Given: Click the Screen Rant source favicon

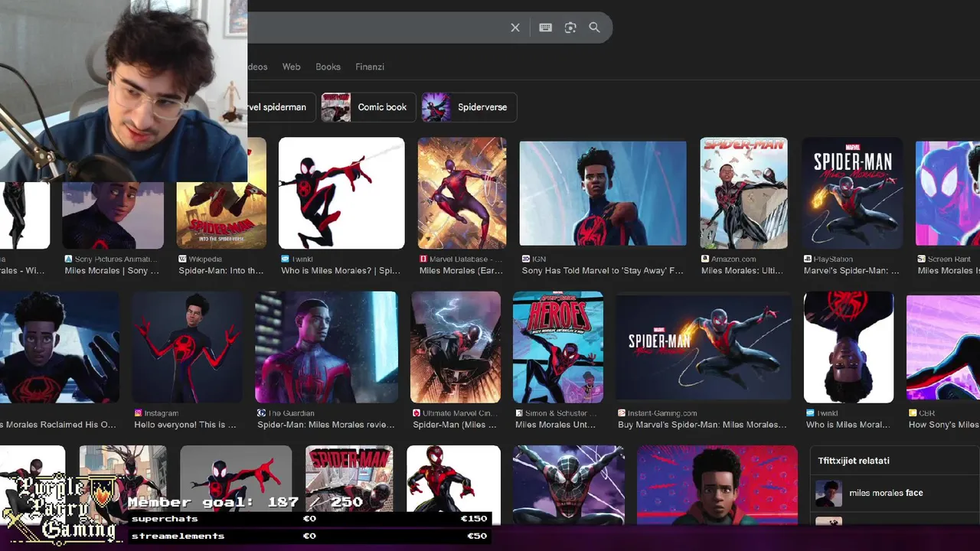Looking at the screenshot, I should click(921, 259).
